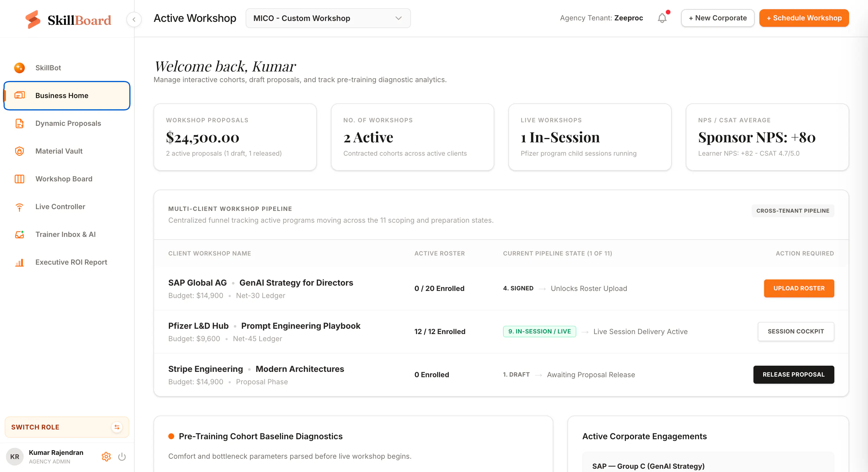868x472 pixels.
Task: Open settings via the gear icon
Action: [106, 456]
